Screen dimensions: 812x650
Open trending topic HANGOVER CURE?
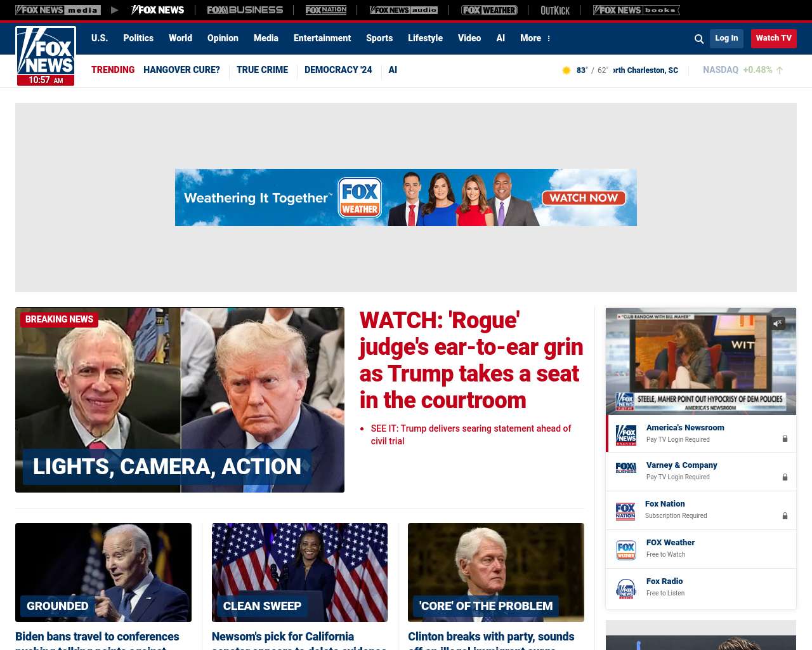[181, 70]
